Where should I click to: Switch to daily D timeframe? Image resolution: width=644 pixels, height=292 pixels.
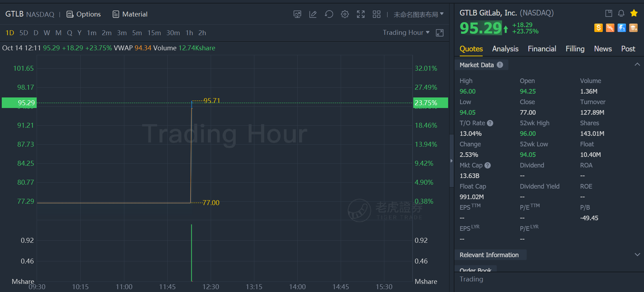[x=36, y=33]
